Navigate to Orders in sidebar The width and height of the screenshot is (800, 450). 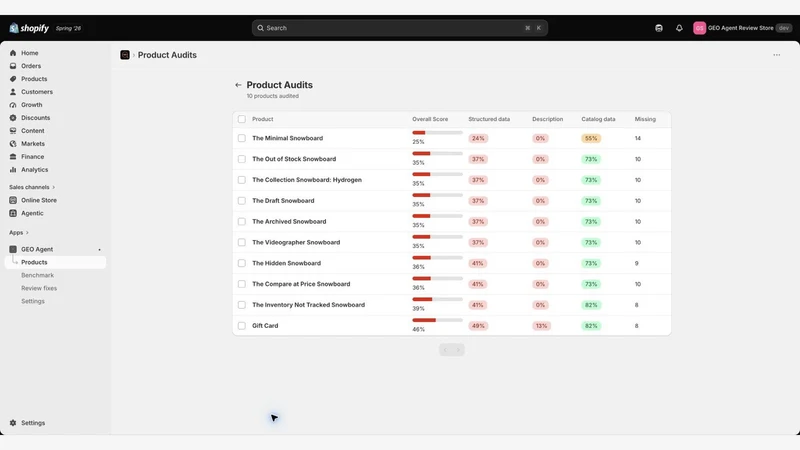tap(31, 66)
